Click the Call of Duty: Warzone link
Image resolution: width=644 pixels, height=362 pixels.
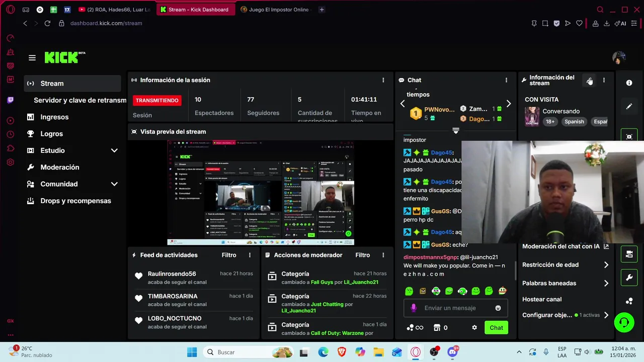click(337, 333)
